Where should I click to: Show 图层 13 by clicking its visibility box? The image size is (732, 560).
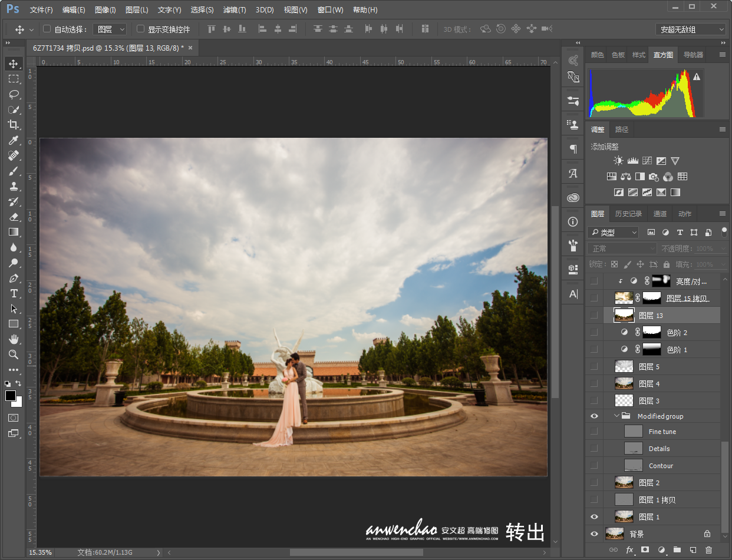594,316
